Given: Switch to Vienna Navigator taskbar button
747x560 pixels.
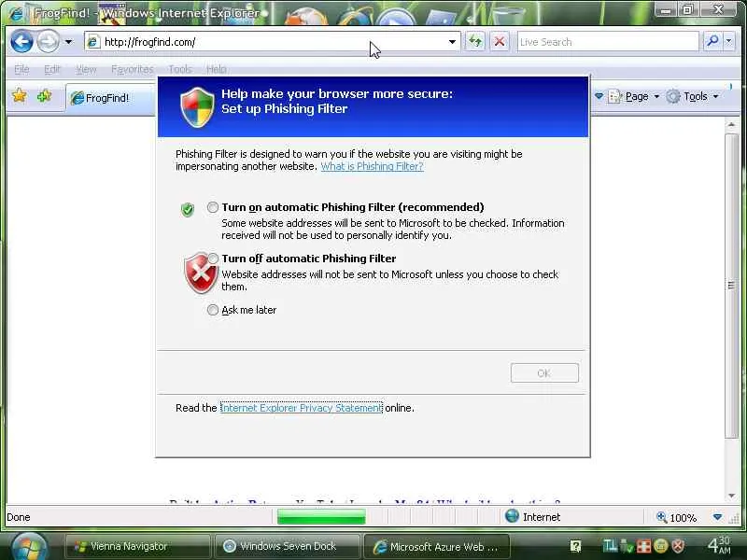Looking at the screenshot, I should pos(137,546).
